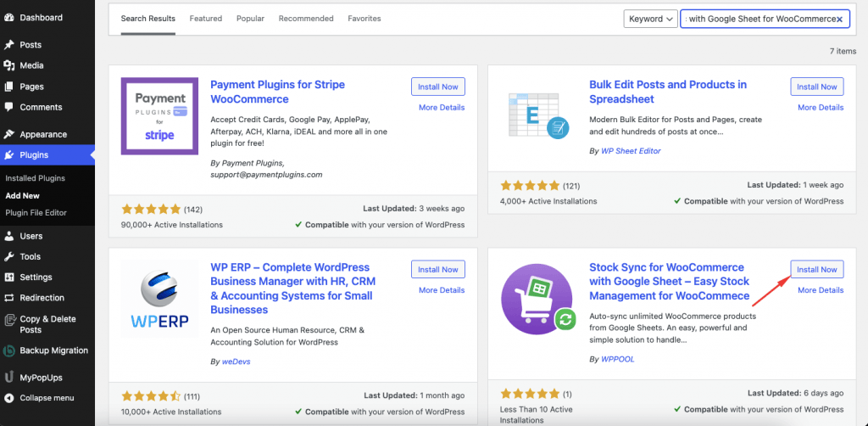Click the Users person icon
The height and width of the screenshot is (426, 868).
tap(8, 236)
